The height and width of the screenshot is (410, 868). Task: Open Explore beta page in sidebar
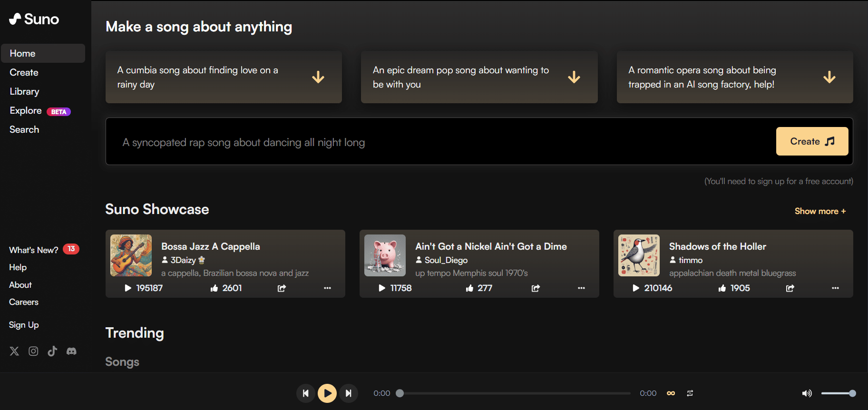(40, 111)
